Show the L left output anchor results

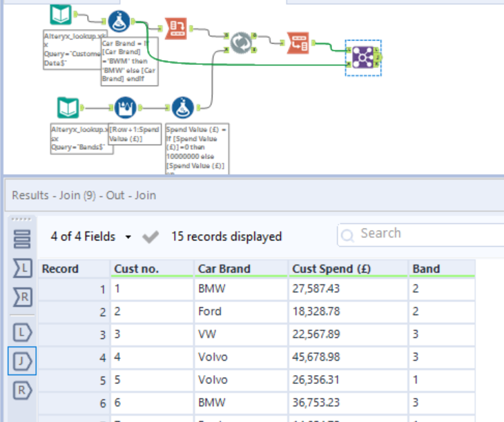pos(22,332)
